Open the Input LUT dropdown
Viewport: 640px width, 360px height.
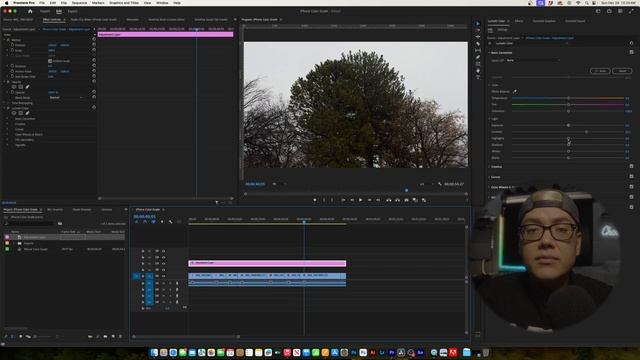click(532, 60)
